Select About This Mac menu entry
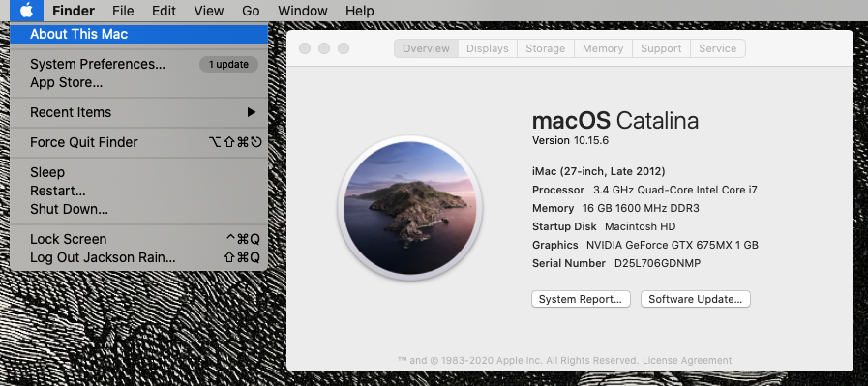The height and width of the screenshot is (386, 868). 139,34
